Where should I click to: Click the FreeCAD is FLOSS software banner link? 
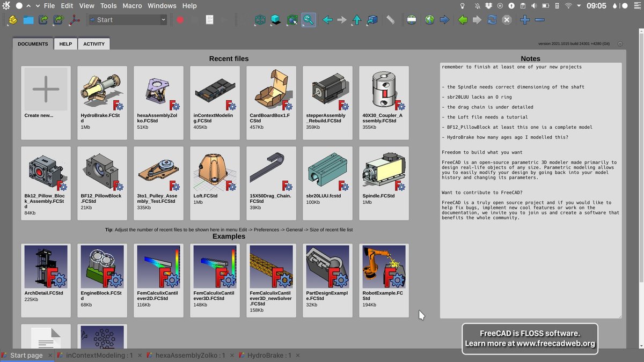[x=530, y=338]
